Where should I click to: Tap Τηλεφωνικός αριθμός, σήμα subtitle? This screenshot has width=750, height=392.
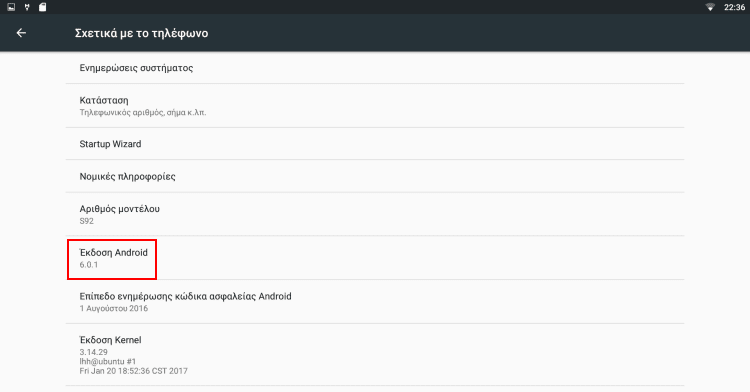[143, 113]
